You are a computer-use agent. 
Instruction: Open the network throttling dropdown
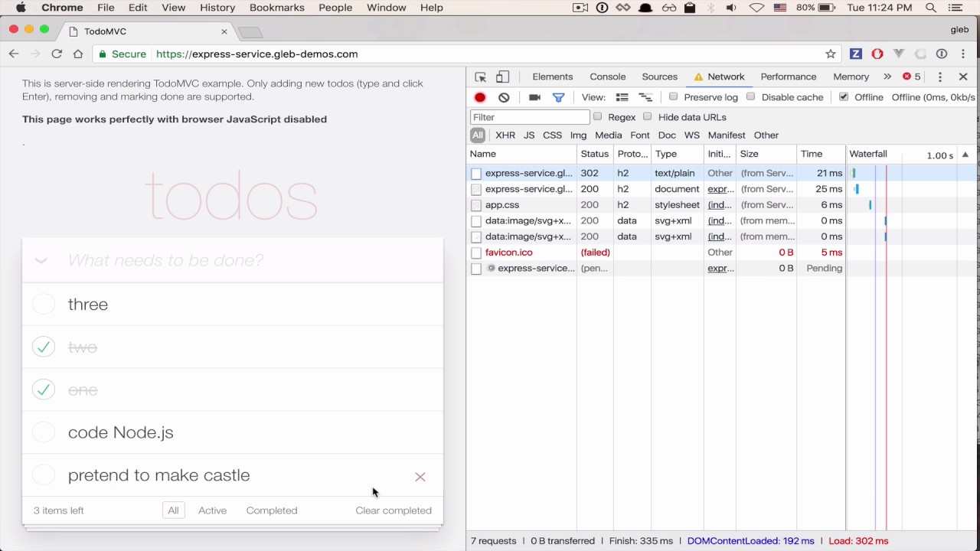pyautogui.click(x=933, y=97)
